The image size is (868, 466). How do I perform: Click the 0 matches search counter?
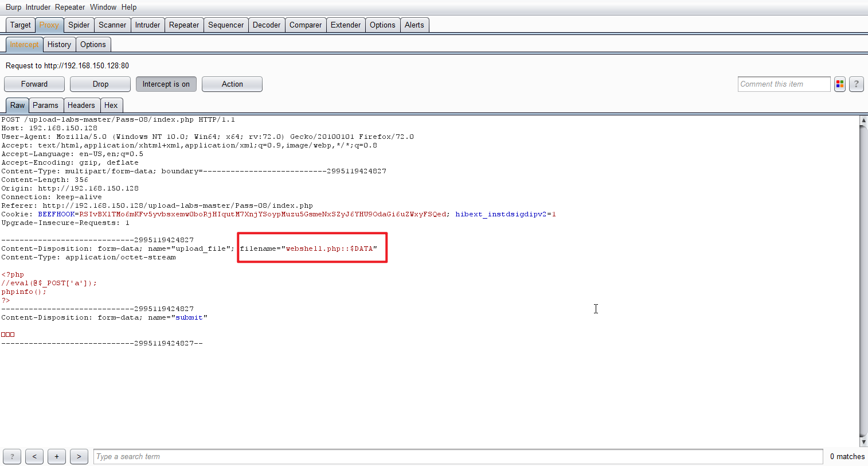847,456
